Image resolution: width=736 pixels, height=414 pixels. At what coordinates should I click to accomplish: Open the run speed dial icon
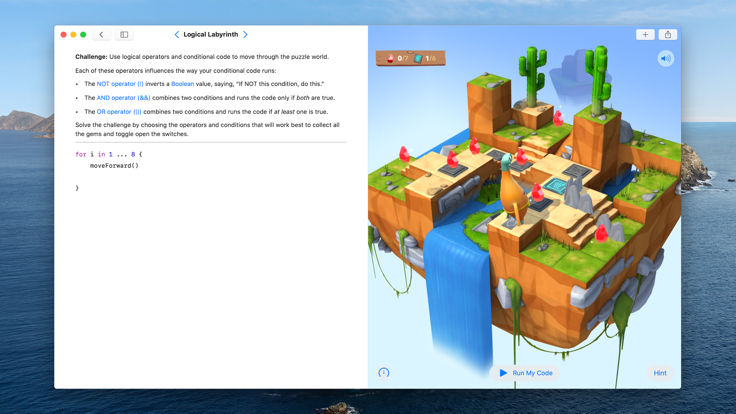coord(383,373)
